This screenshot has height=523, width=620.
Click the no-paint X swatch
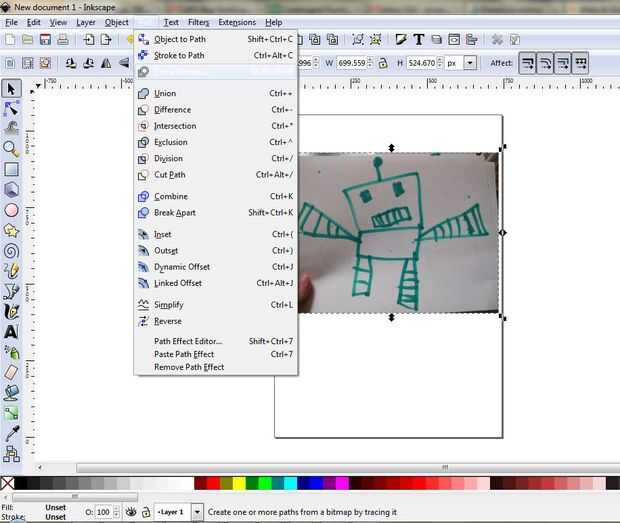pos(7,483)
